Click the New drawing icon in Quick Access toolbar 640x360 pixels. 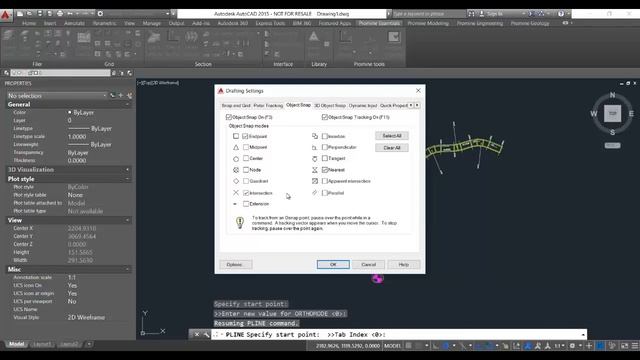(20, 13)
